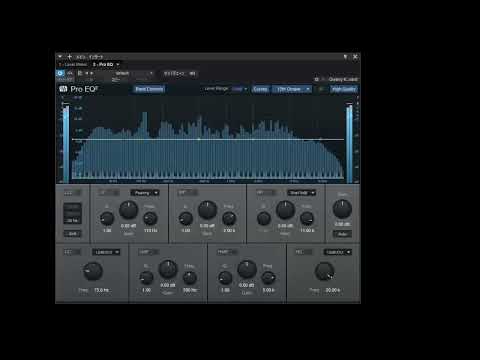Image resolution: width=480 pixels, height=360 pixels.
Task: Open the HC slope dropdown
Action: pos(338,252)
